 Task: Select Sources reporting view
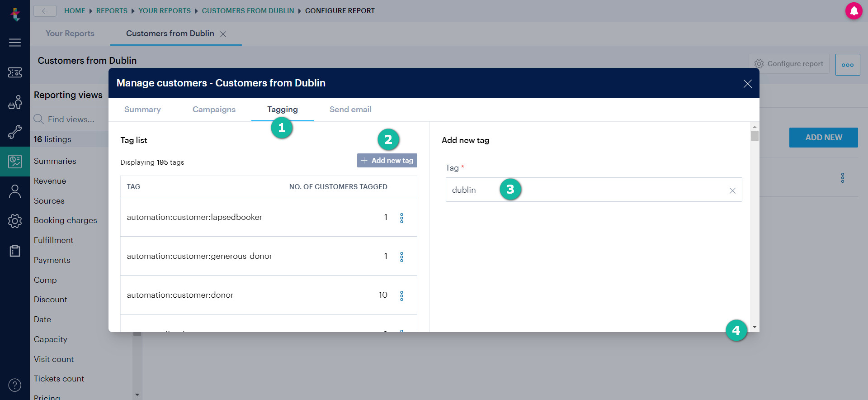49,201
